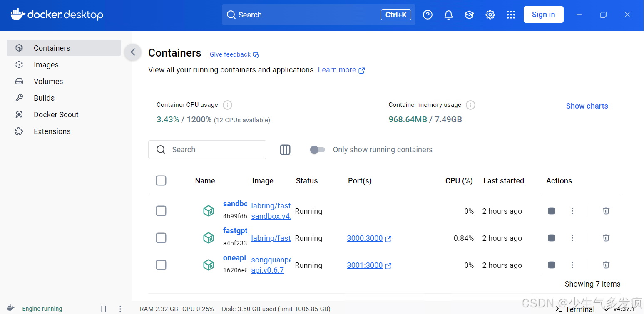Screen dimensions: 644x314
Task: Select the sandbox container checkbox
Action: (161, 211)
